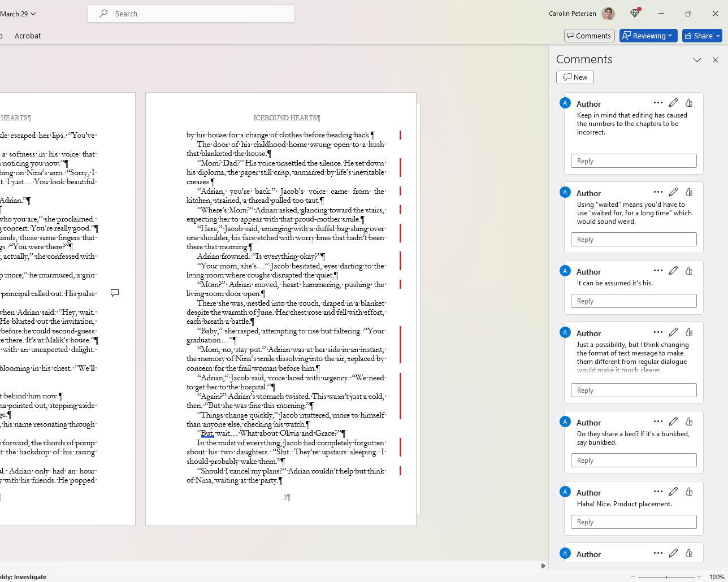Like the 'Just a possibility' comment
Screen dimensions: 728x582
pyautogui.click(x=689, y=332)
